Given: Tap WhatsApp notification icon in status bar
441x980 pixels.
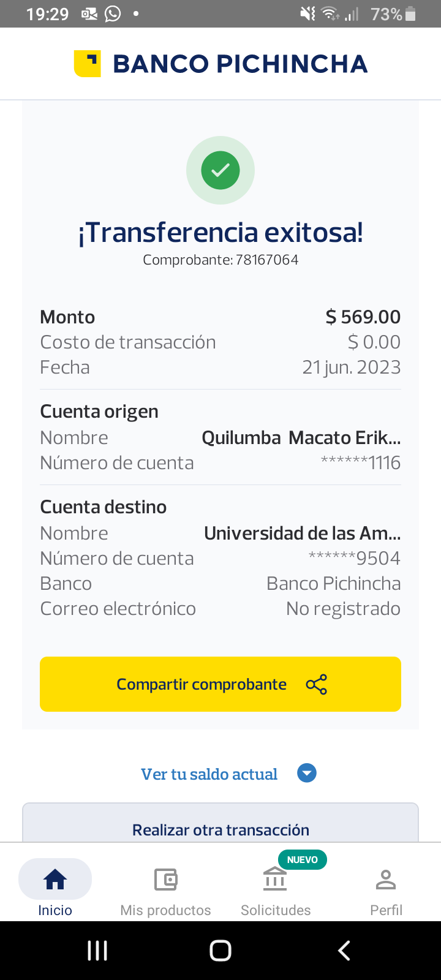Looking at the screenshot, I should 113,13.
